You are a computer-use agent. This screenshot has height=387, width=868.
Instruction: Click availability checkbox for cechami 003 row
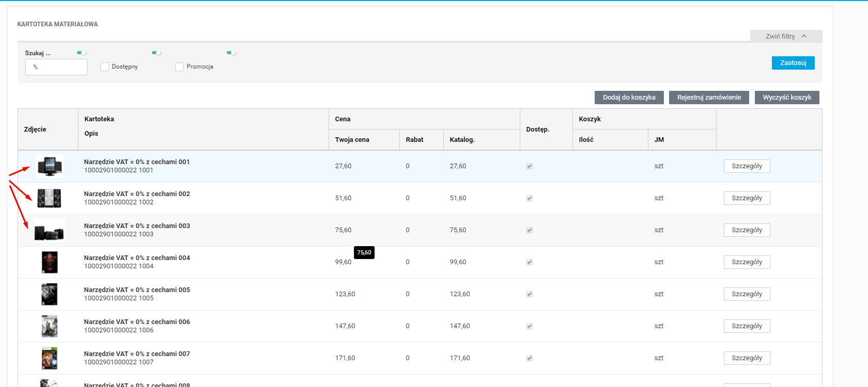click(530, 230)
